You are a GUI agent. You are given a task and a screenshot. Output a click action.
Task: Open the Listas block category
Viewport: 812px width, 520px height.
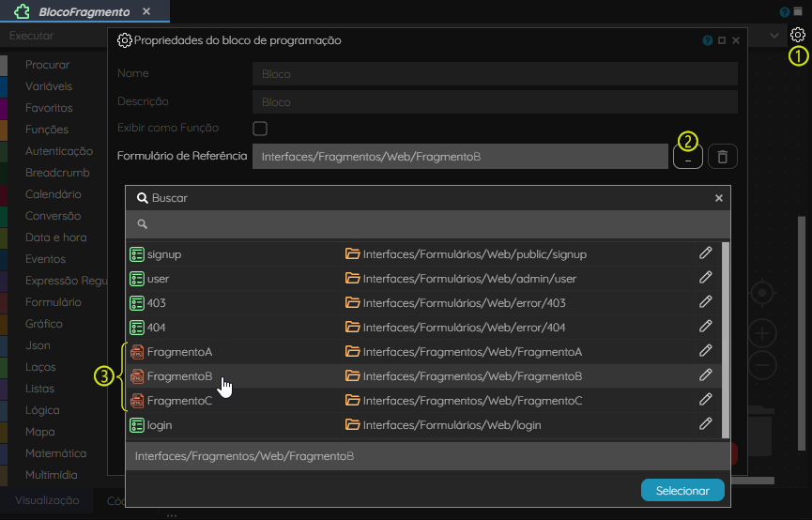(x=39, y=389)
